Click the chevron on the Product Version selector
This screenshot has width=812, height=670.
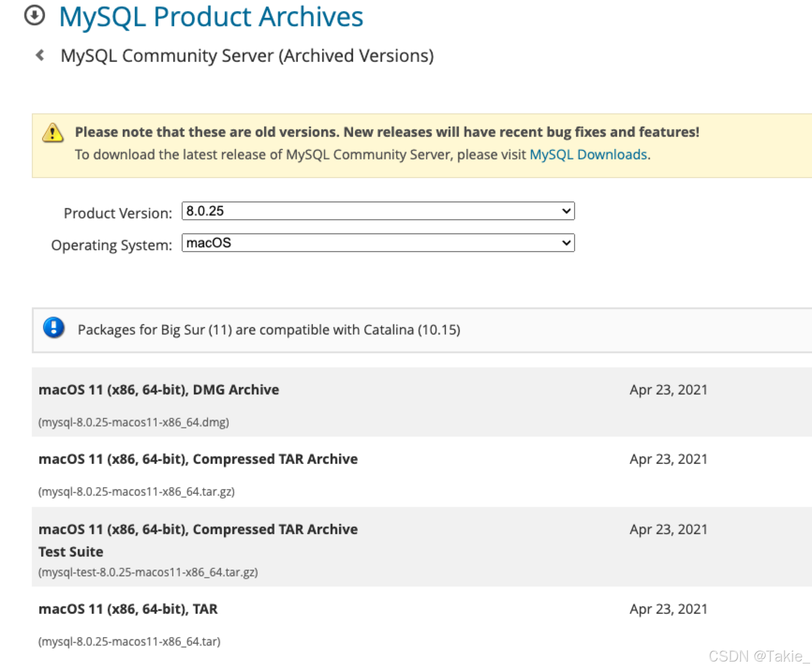pos(565,211)
